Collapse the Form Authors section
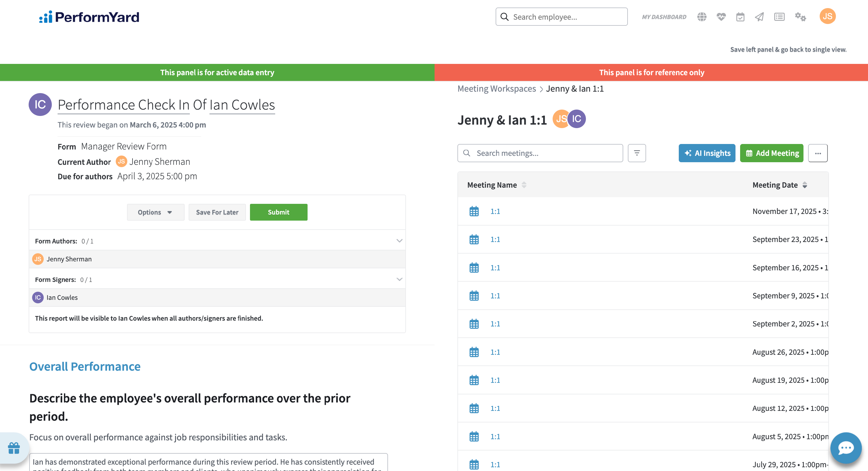This screenshot has height=471, width=868. coord(399,241)
